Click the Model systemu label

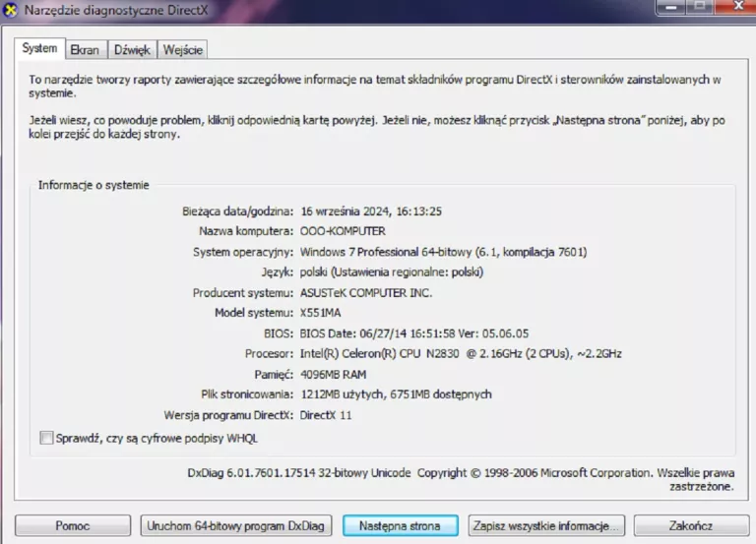[x=254, y=313]
